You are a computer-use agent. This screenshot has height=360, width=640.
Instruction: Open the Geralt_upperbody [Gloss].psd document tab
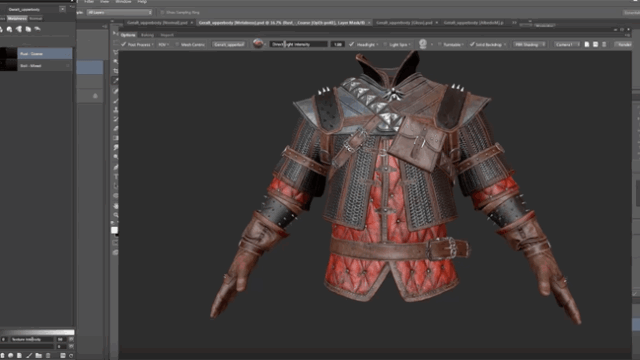click(x=404, y=22)
